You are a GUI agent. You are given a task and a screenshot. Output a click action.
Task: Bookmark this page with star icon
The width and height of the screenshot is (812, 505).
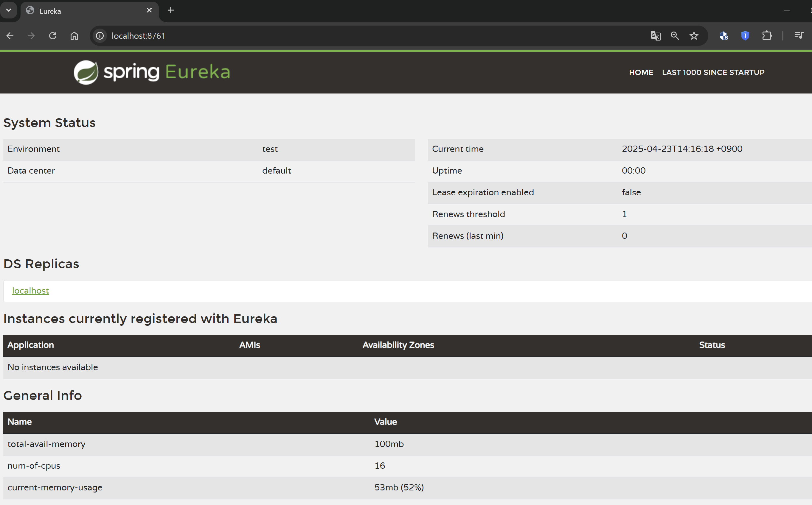pyautogui.click(x=694, y=36)
